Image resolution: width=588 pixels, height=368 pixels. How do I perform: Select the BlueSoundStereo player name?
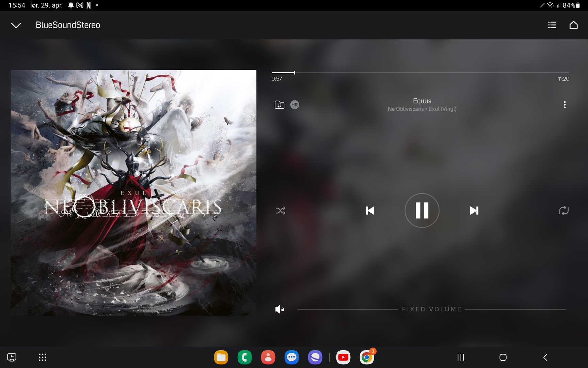[x=68, y=25]
